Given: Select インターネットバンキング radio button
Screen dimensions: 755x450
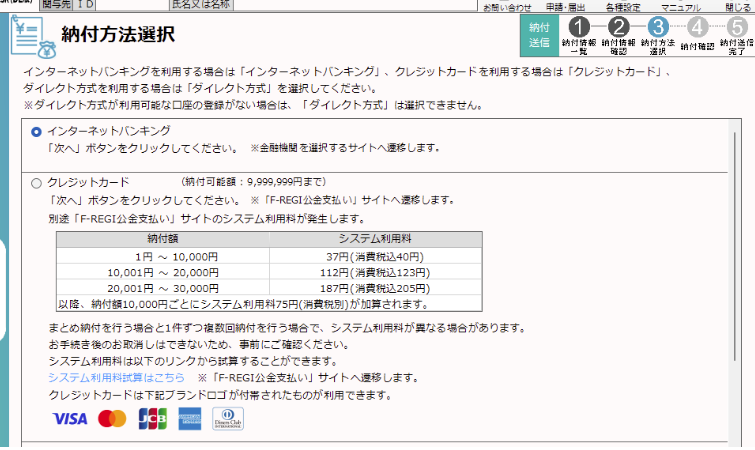Looking at the screenshot, I should point(37,131).
